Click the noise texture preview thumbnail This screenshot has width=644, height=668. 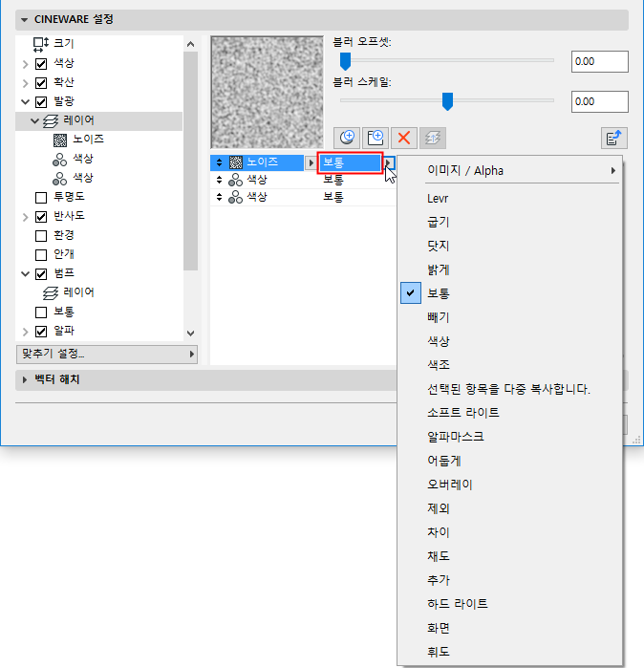click(x=267, y=92)
